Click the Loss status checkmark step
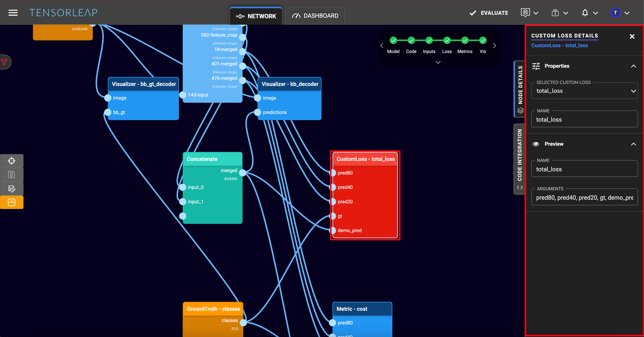Image resolution: width=644 pixels, height=337 pixels. click(447, 40)
